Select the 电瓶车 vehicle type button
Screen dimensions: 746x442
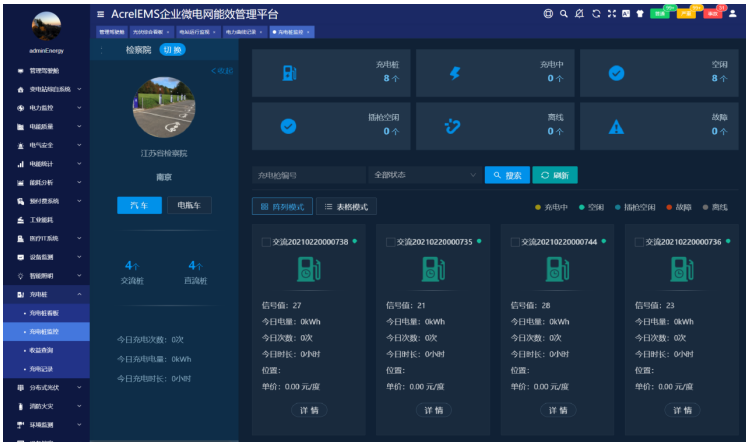tap(189, 205)
